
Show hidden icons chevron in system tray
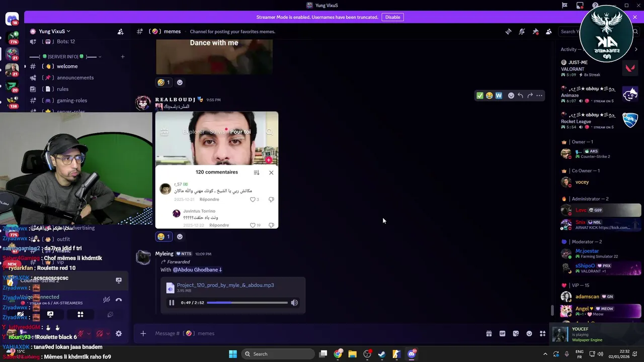point(545,354)
